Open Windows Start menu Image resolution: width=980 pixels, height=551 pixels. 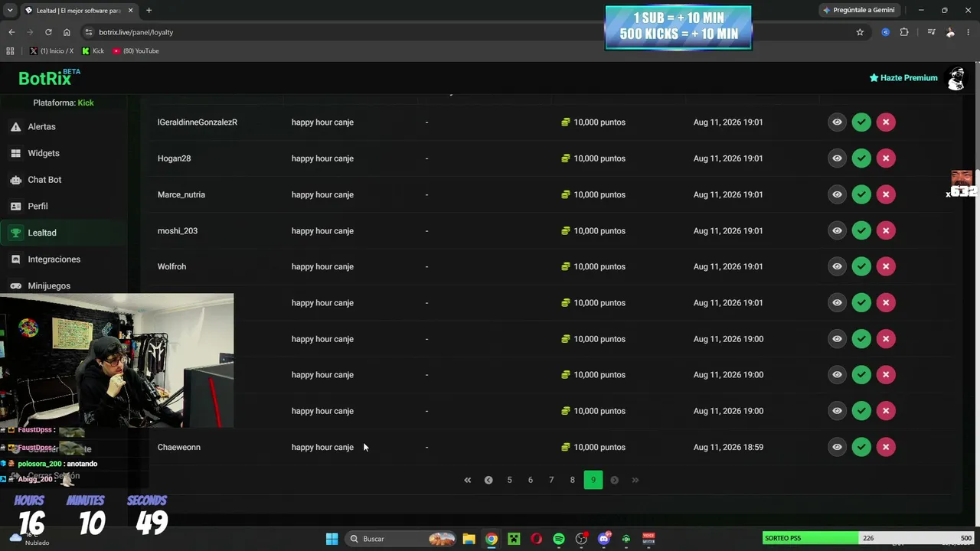(332, 539)
